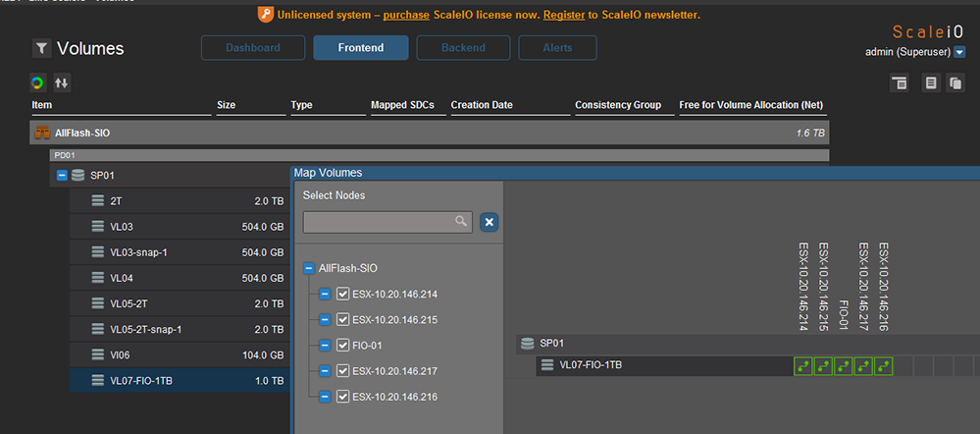Collapse the FIO-01 node

click(x=325, y=346)
